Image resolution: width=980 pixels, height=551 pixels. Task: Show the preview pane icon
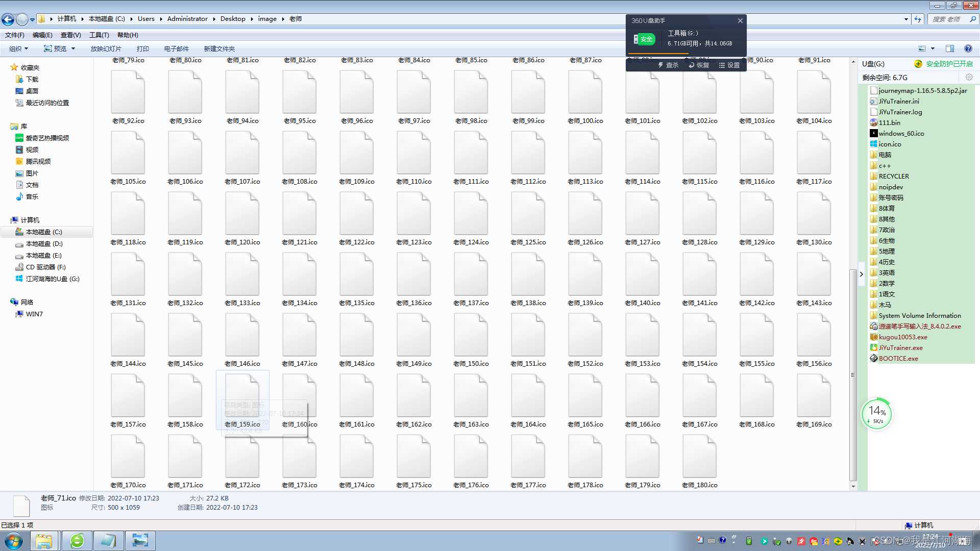tap(950, 48)
